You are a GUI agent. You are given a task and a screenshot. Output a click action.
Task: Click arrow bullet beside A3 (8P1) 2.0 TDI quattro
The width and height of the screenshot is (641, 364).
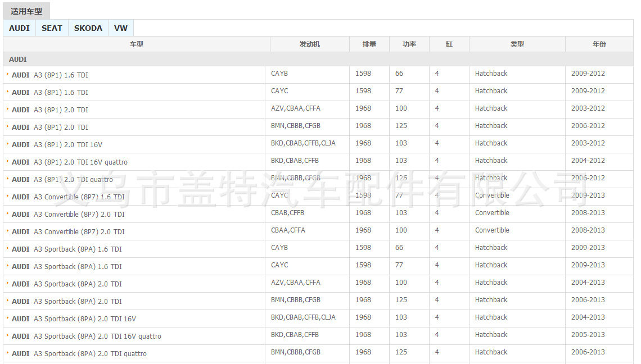[7, 179]
